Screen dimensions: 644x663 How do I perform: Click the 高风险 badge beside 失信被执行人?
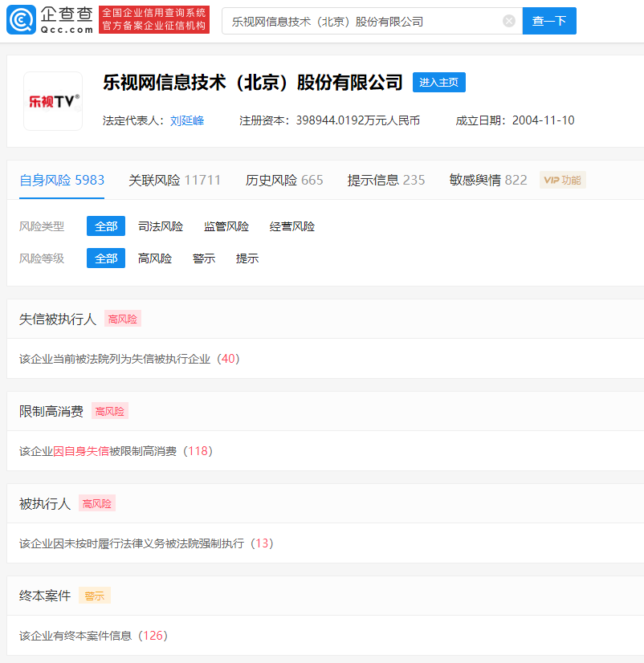tap(122, 319)
